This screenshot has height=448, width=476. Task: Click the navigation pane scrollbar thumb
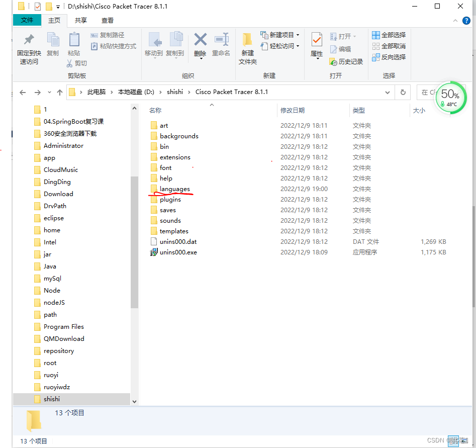[135, 242]
